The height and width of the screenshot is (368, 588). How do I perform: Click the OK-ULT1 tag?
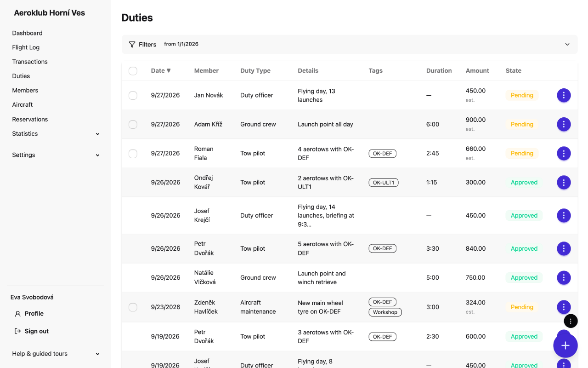pyautogui.click(x=384, y=183)
